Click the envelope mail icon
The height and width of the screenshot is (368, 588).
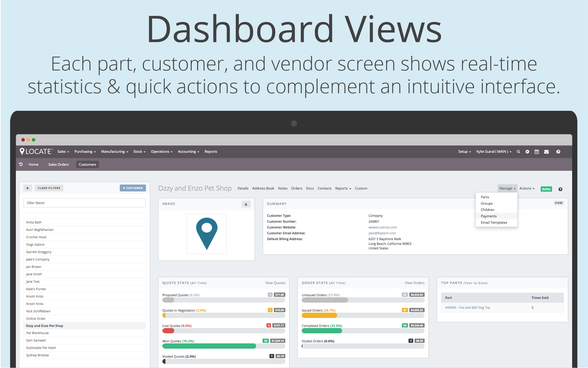coord(546,152)
